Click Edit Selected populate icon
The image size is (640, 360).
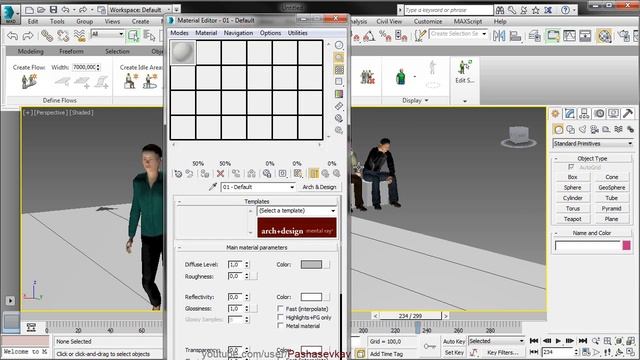pos(465,72)
